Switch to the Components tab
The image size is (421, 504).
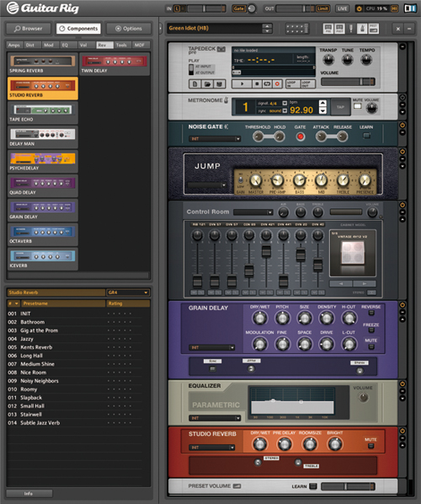78,29
